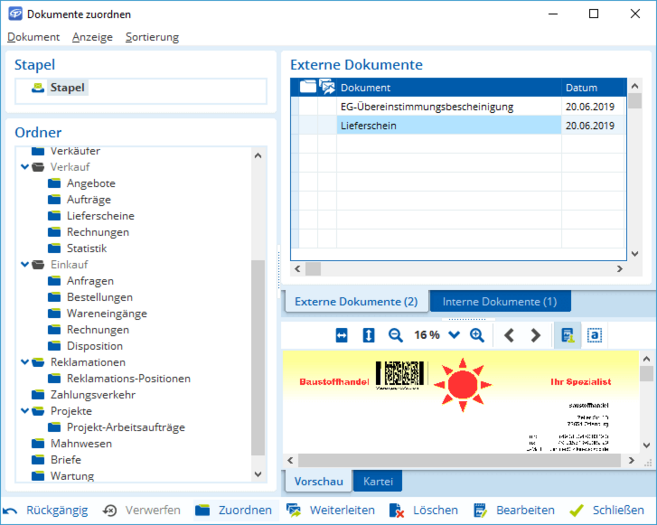Zoom out the document preview
Screen dimensions: 657x525
395,336
